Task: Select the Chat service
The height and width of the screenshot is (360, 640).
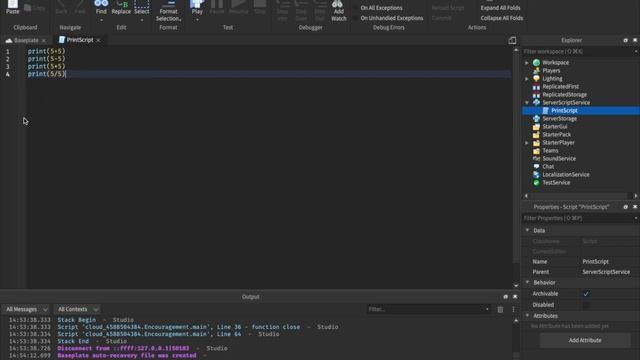Action: (x=548, y=167)
